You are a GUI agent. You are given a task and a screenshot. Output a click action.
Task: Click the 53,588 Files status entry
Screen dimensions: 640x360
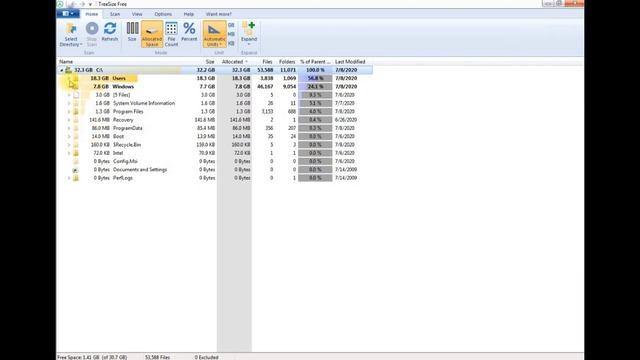158,357
